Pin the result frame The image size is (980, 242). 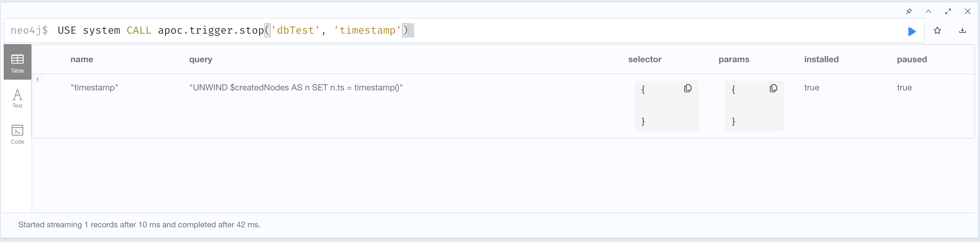pyautogui.click(x=909, y=11)
